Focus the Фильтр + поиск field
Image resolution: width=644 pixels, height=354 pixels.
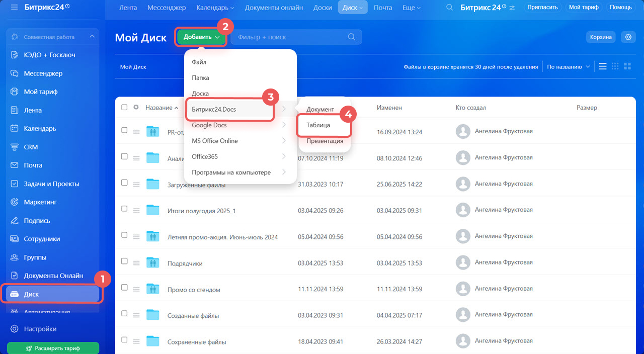(x=297, y=37)
